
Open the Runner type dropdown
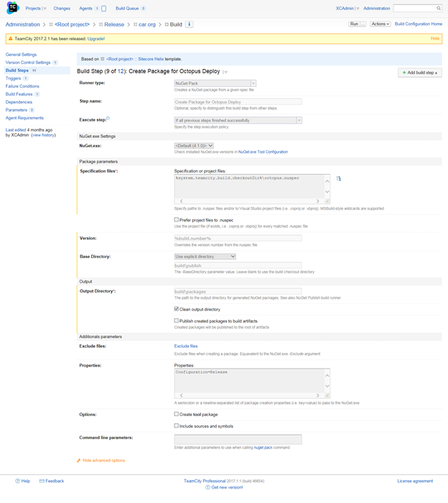(215, 83)
